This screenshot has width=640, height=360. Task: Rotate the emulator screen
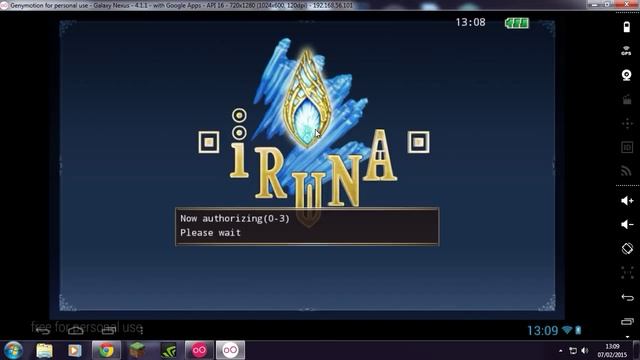[627, 248]
